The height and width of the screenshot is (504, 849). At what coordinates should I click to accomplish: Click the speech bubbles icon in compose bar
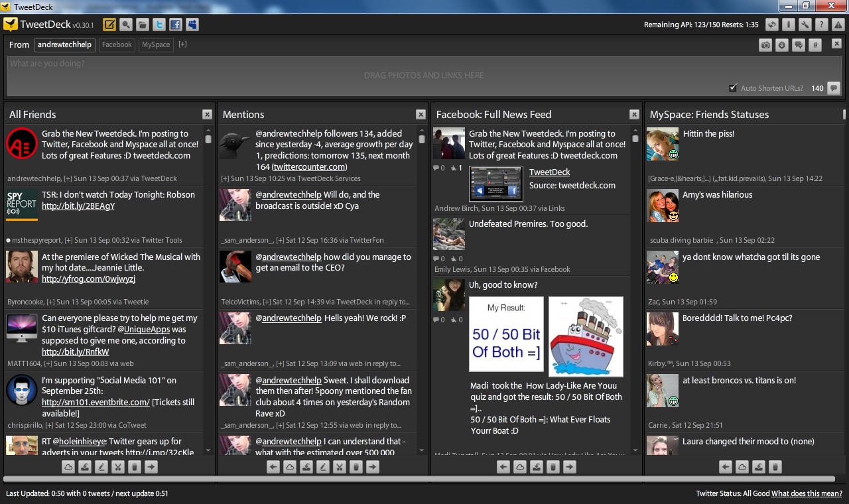coord(799,45)
